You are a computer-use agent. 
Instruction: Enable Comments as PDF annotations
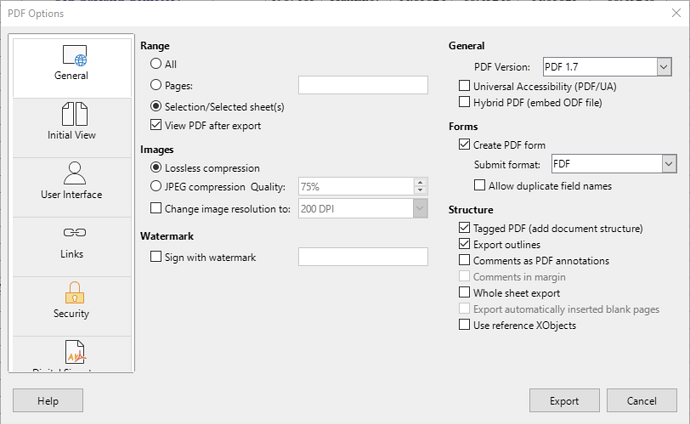[464, 260]
